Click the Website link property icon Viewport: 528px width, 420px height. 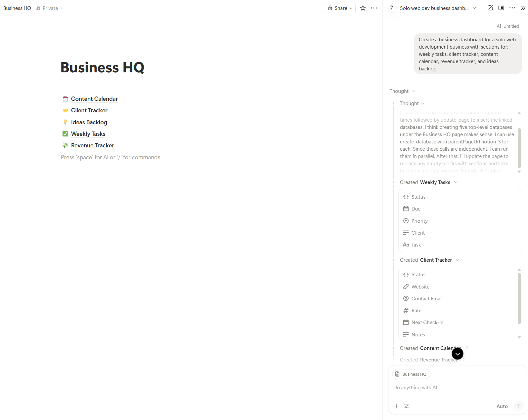pos(406,286)
